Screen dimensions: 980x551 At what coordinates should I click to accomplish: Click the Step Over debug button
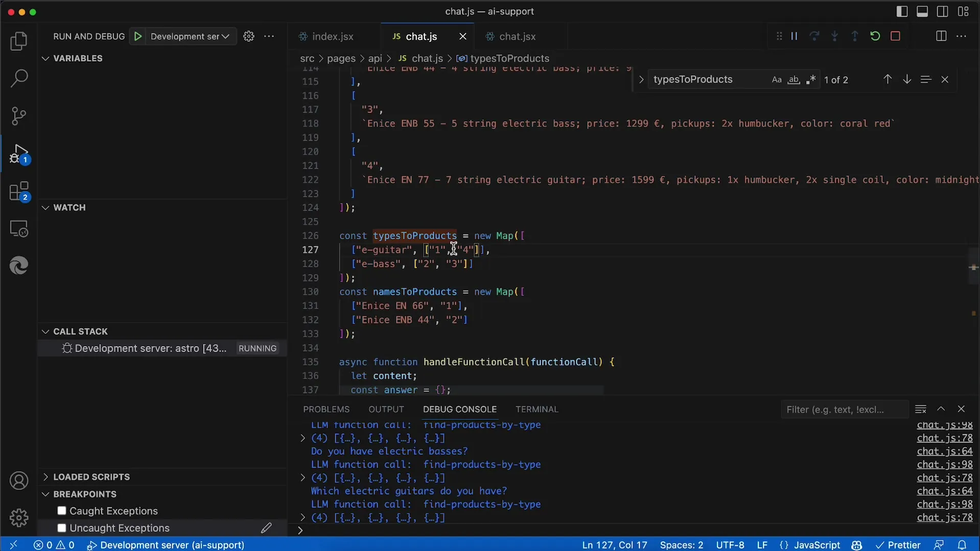[814, 36]
